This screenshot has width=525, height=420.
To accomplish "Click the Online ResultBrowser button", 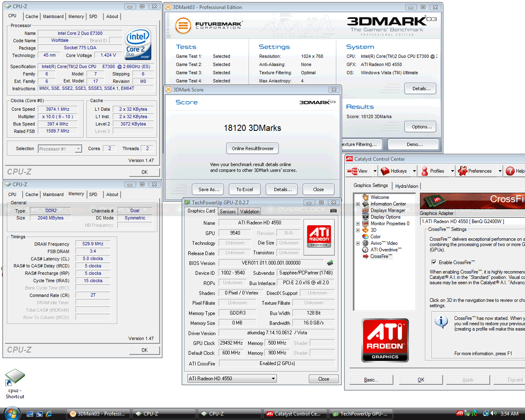I will coord(253,148).
